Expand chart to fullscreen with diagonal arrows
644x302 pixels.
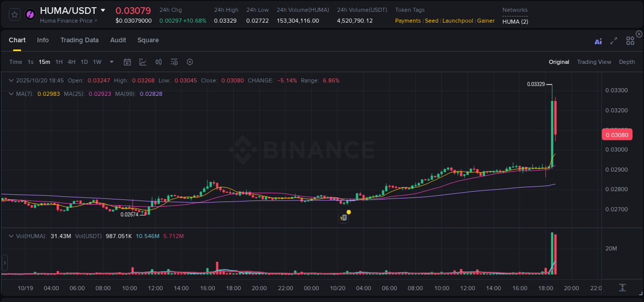tap(613, 41)
